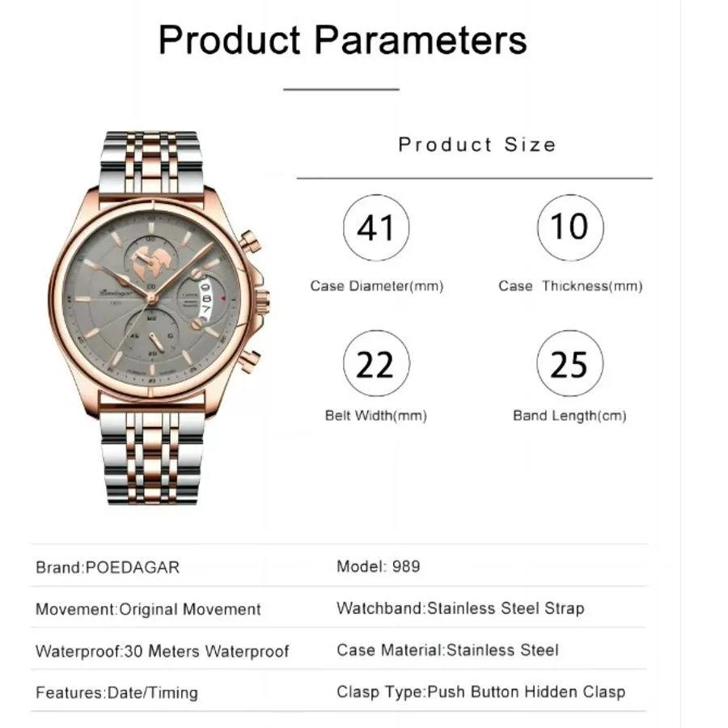Click the 10 case thickness circle
Viewport: 728px width, 728px height.
(x=569, y=227)
